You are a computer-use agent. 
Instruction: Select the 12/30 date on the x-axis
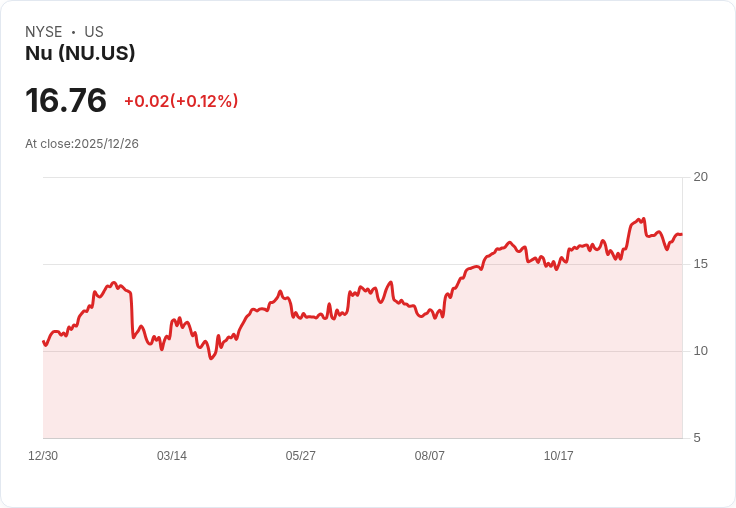click(x=43, y=456)
